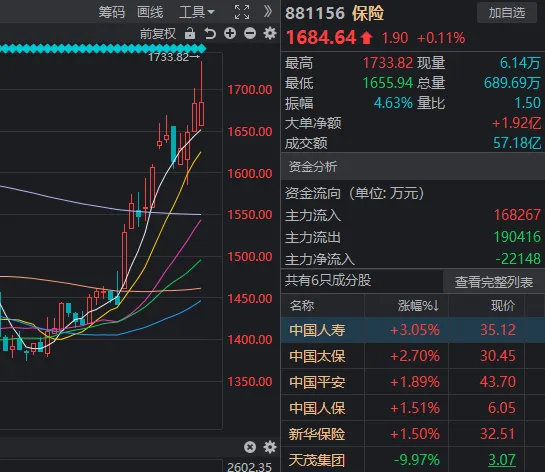
Task: Click the 名称 column header
Action: (302, 306)
